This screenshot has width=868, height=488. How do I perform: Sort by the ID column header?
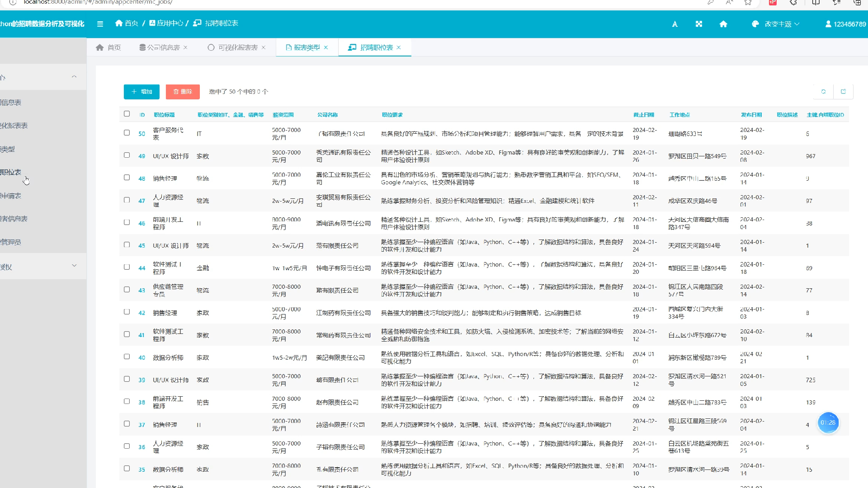(142, 115)
